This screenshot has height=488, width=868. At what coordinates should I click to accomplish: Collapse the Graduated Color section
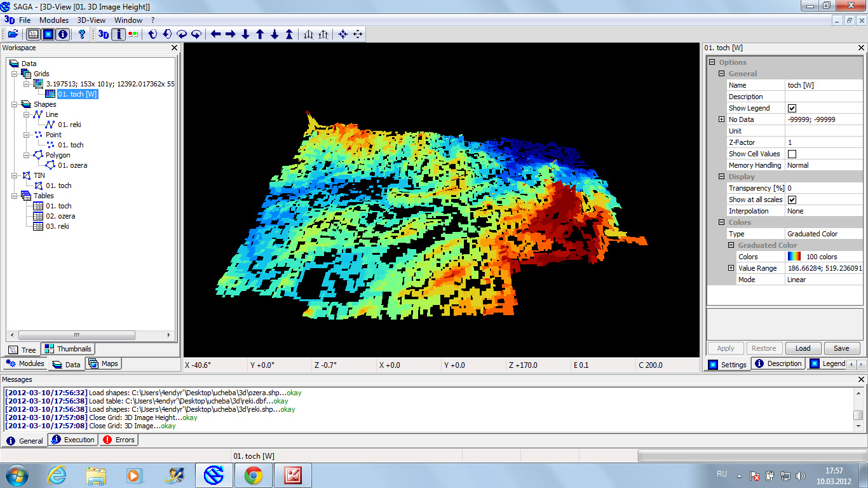click(731, 245)
